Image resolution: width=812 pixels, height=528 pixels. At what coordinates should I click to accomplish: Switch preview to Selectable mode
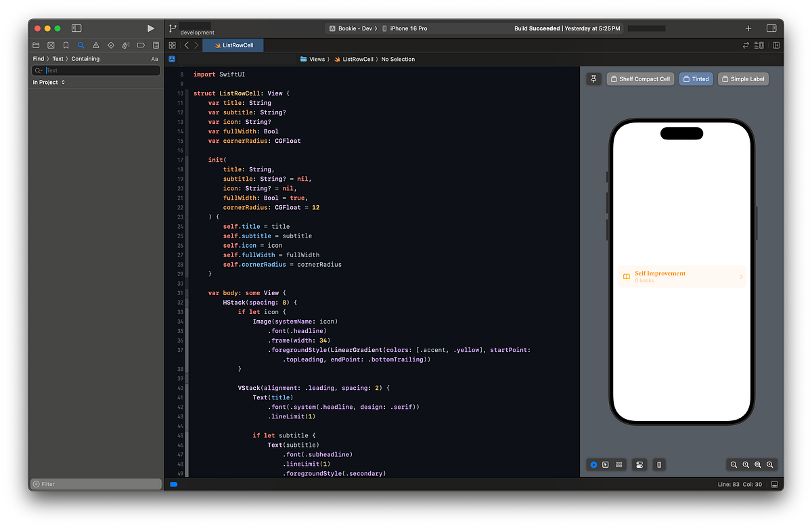606,464
